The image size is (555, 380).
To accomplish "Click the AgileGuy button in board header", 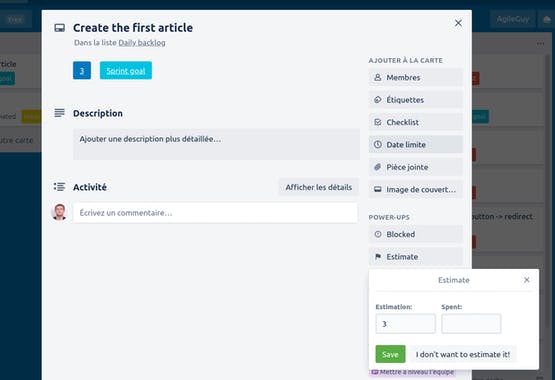I will coord(513,19).
